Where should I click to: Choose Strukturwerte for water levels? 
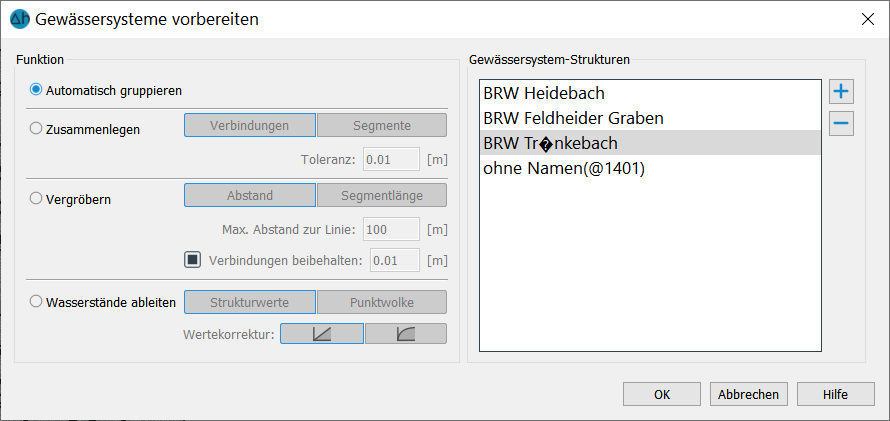[x=250, y=302]
